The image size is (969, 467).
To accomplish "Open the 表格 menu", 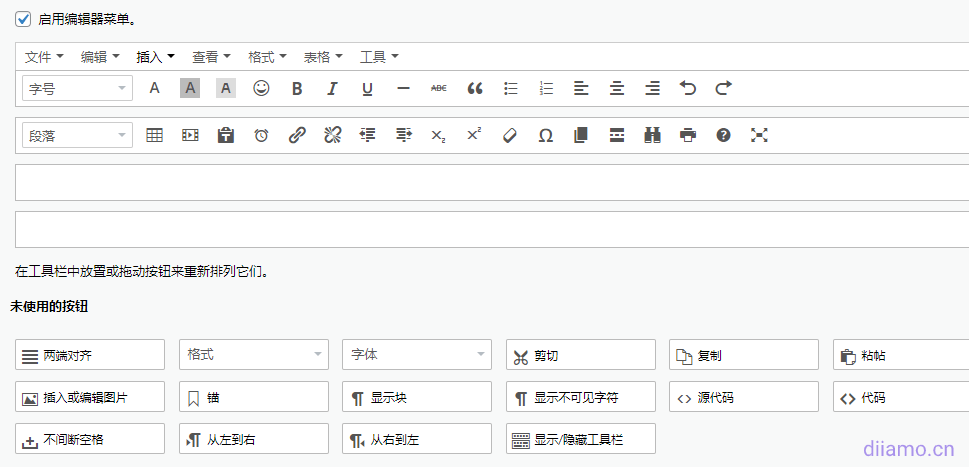I will (323, 57).
